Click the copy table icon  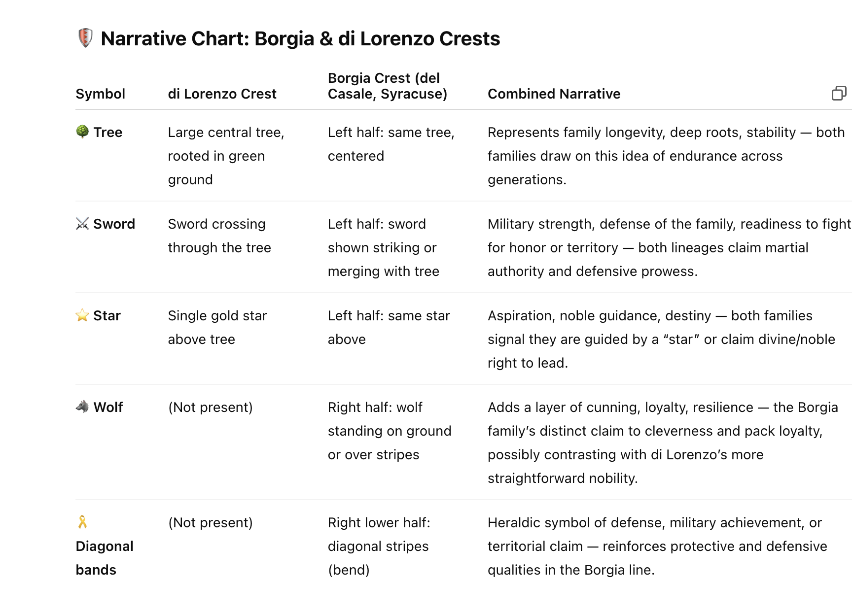(838, 93)
